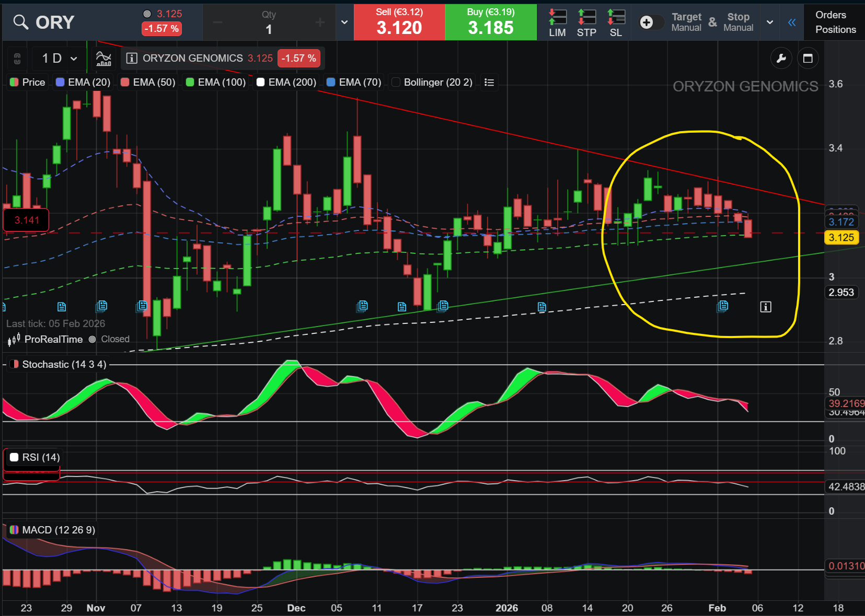
Task: Click the Buy 3.185 button
Action: click(x=491, y=22)
